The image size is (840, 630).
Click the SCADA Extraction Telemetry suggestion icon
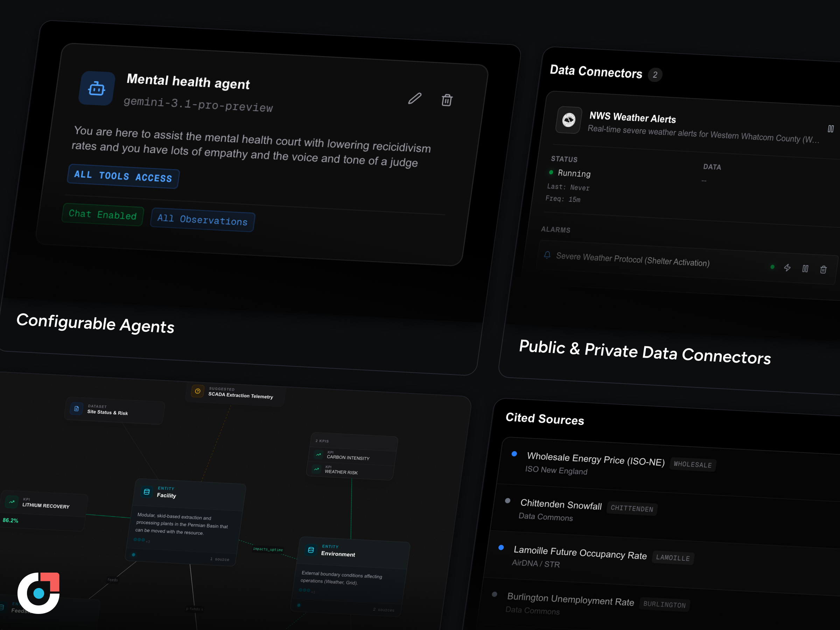(x=197, y=391)
